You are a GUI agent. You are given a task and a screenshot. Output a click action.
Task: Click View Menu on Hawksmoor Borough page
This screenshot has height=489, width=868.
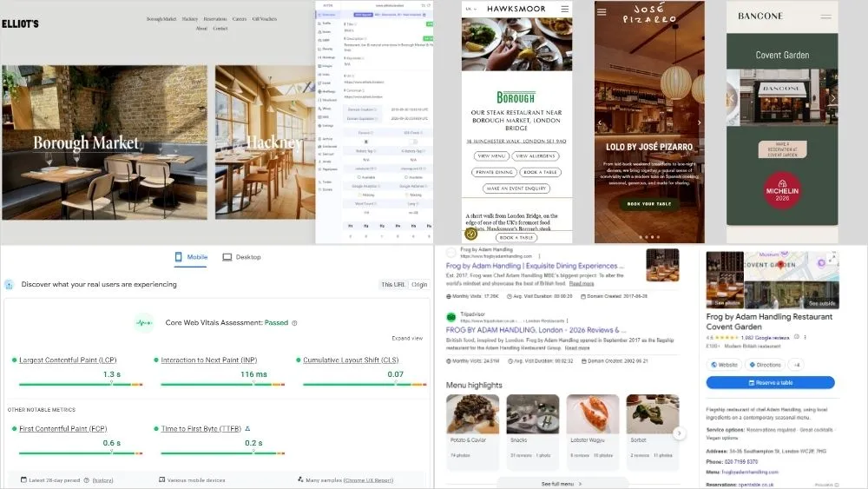[x=491, y=156]
